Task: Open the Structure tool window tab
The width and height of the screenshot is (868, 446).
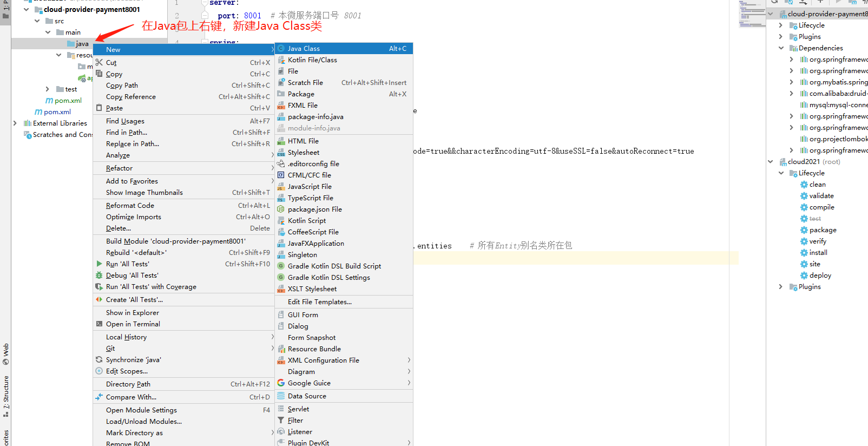Action: click(5, 396)
